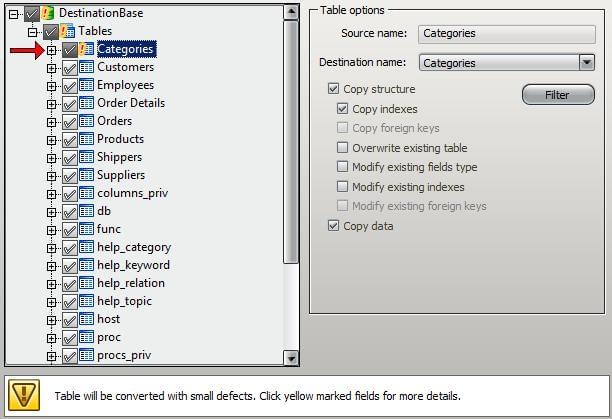Screen dimensions: 612x419
Task: Click the help_keyword table icon
Action: (x=86, y=265)
